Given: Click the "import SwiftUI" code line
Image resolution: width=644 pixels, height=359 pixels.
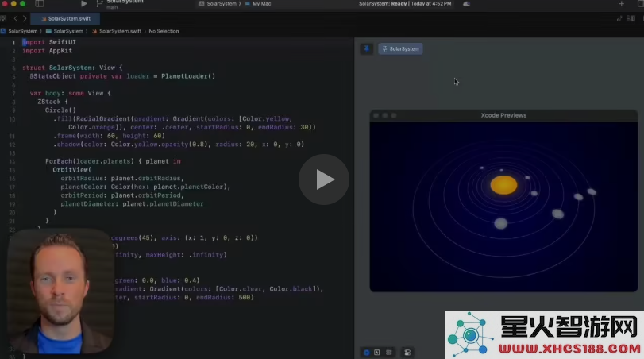Looking at the screenshot, I should (49, 42).
